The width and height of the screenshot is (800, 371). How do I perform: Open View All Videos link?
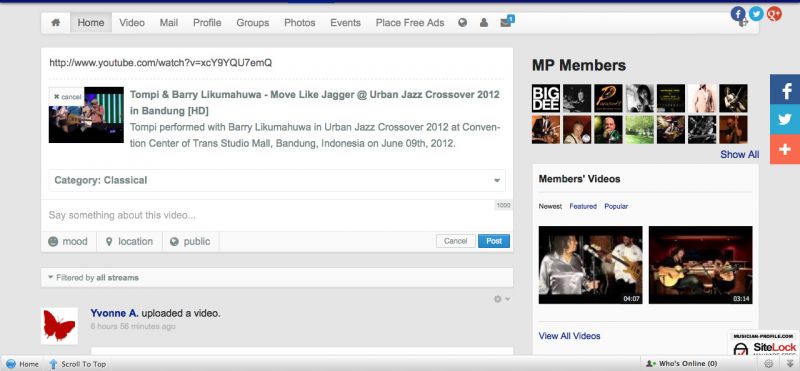click(569, 336)
